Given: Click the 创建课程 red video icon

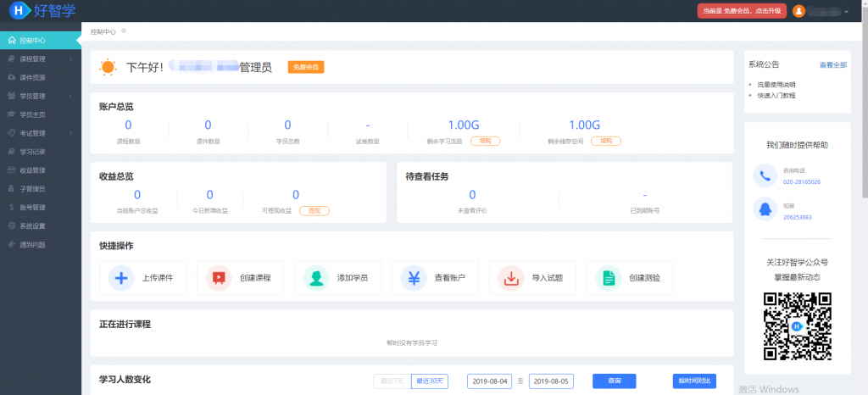Looking at the screenshot, I should 219,278.
